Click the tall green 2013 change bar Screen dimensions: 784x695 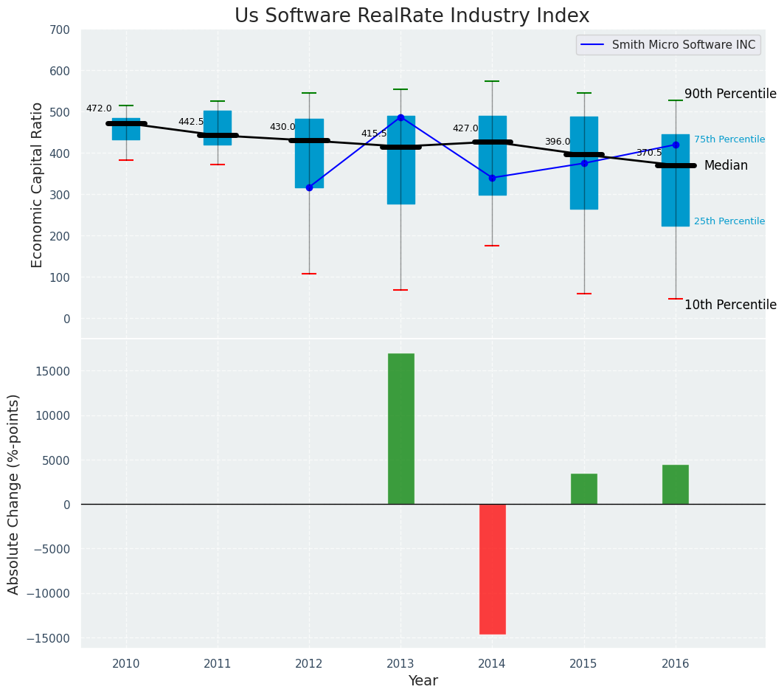(400, 429)
